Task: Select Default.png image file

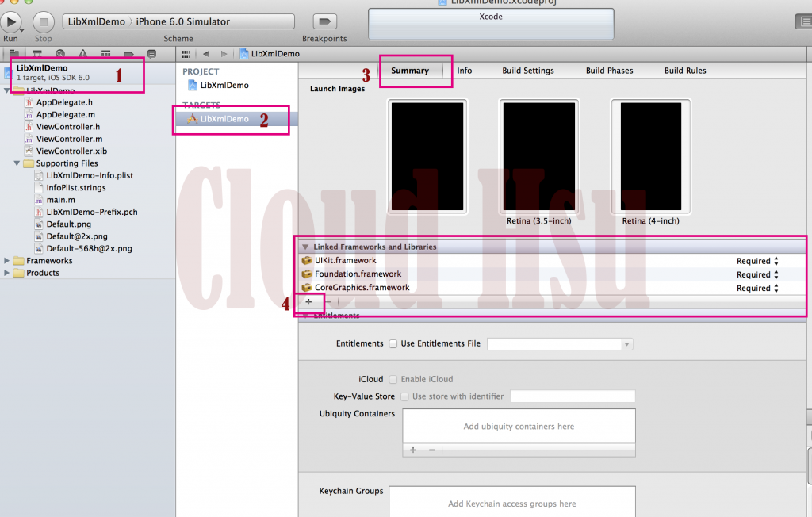Action: pyautogui.click(x=68, y=224)
